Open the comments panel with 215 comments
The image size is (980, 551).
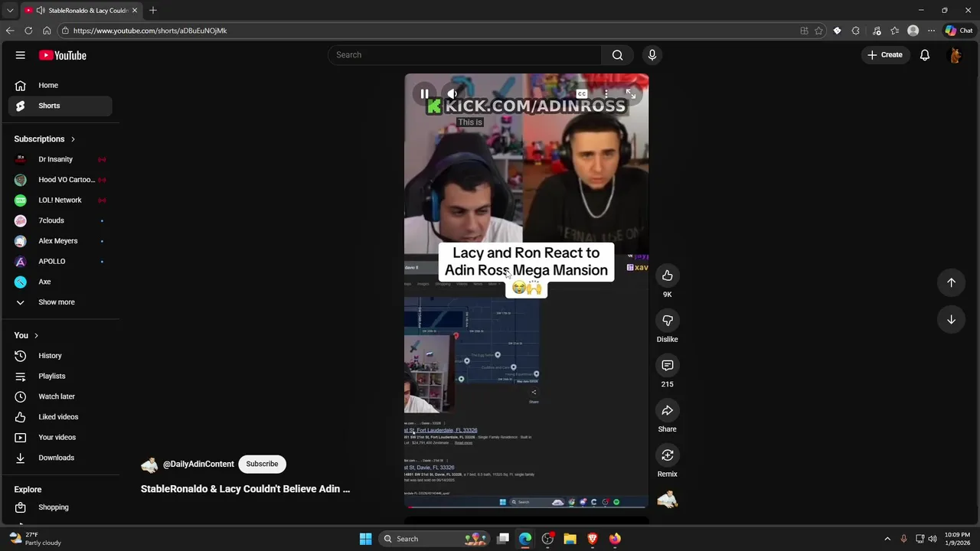click(x=668, y=366)
